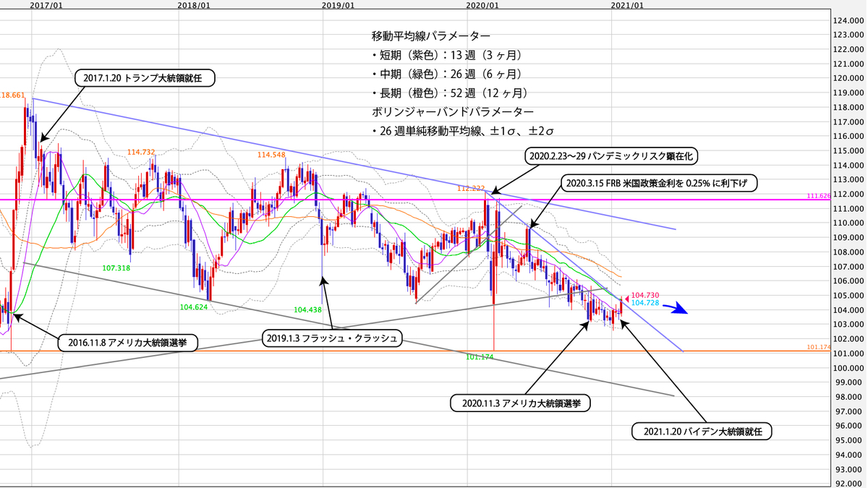Screen dimensions: 868x488
Task: Select the 2016.11.8 アメリカ大統領選挙 callout
Action: (129, 342)
